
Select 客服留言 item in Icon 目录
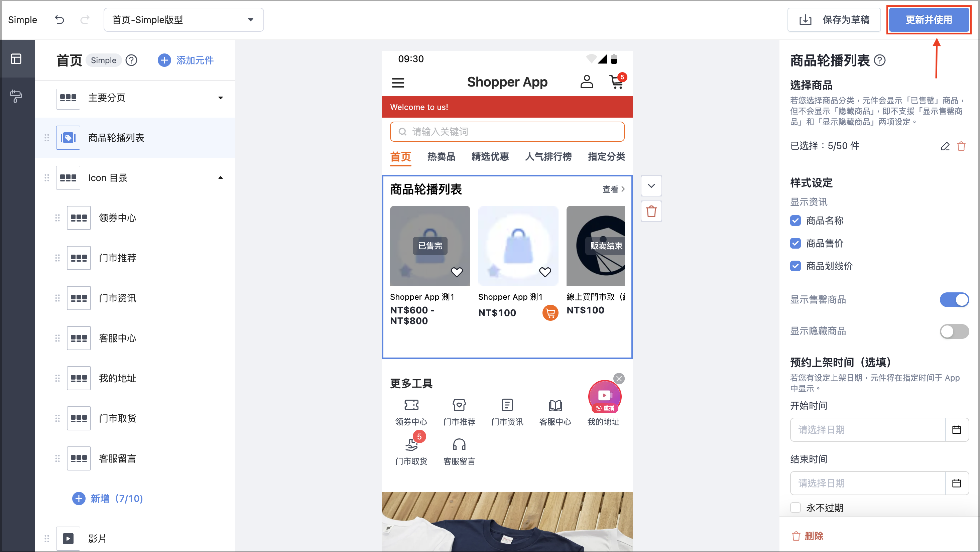135,458
